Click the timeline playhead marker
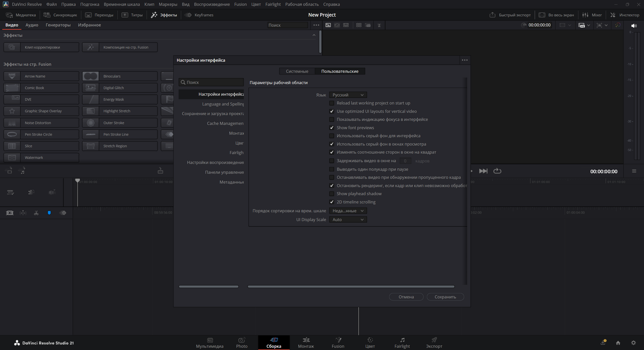 [x=77, y=180]
